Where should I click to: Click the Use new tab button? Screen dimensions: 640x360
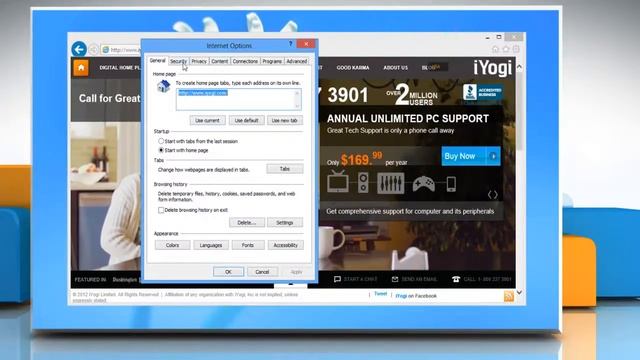point(285,120)
